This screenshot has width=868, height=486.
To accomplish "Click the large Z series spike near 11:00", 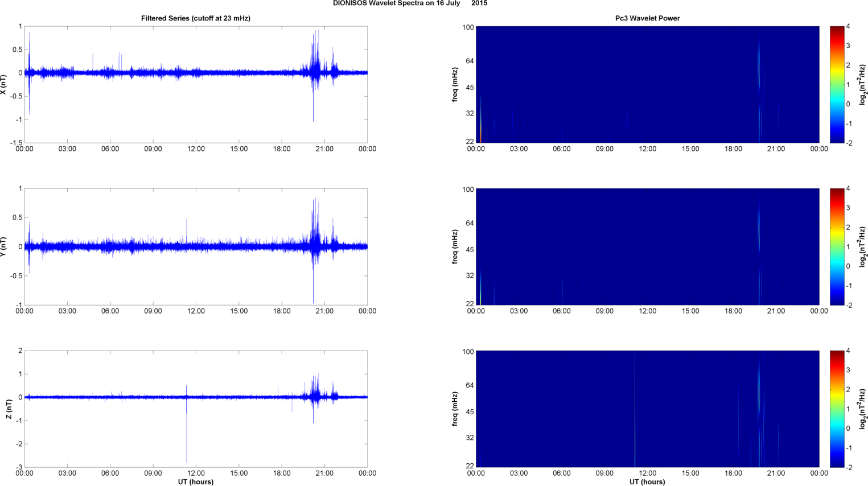I will click(186, 424).
